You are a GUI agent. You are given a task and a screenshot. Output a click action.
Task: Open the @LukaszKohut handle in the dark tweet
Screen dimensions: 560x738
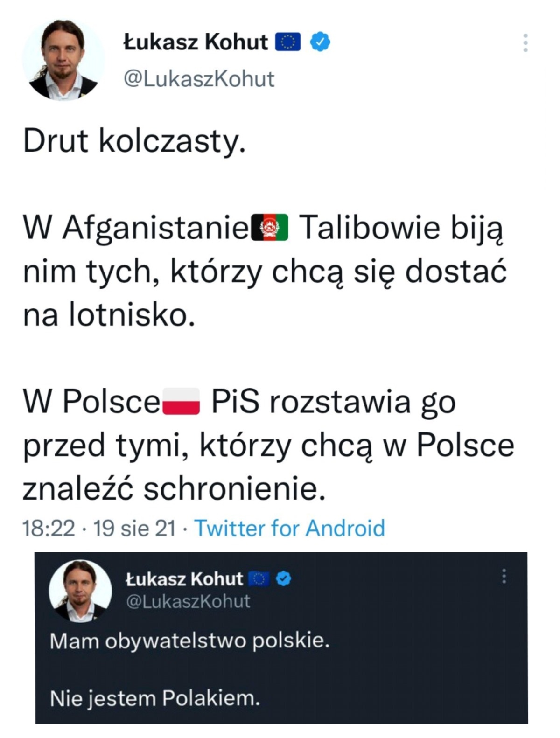(x=189, y=601)
